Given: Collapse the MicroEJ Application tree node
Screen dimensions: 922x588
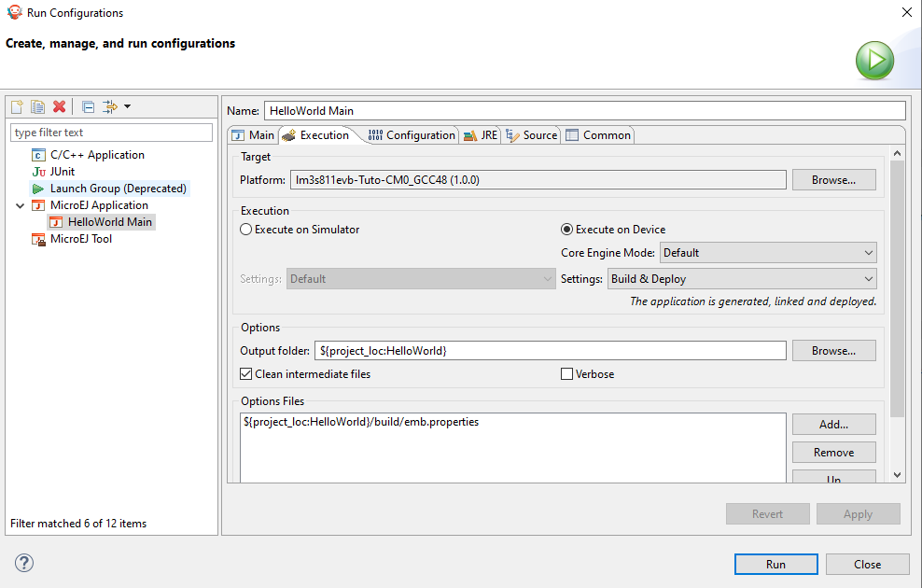Looking at the screenshot, I should 21,204.
